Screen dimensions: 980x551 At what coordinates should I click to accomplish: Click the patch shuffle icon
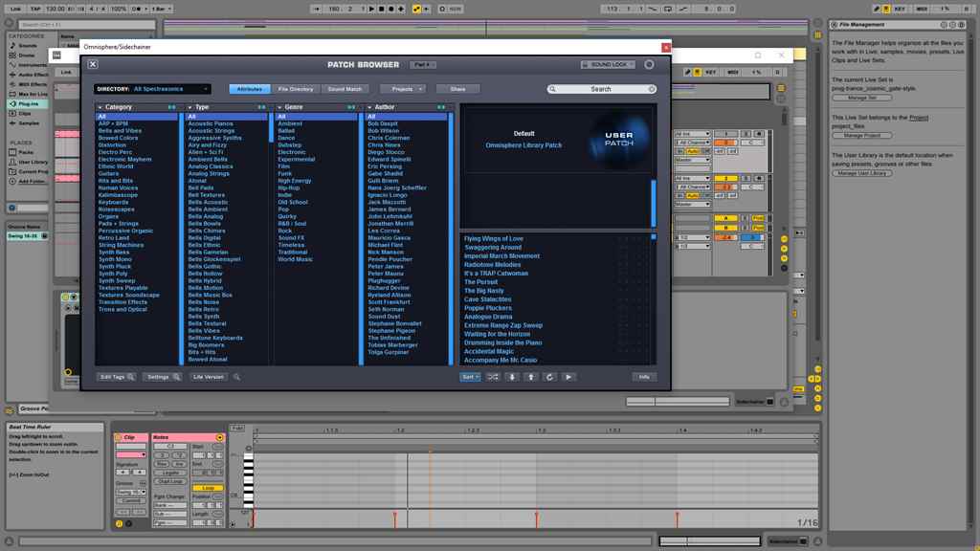point(493,377)
